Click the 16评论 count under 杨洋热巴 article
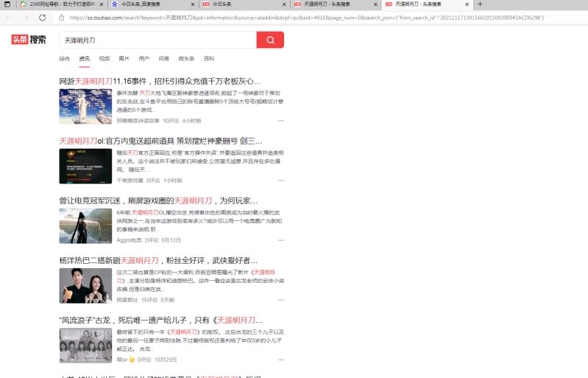588x378 pixels. 149,300
